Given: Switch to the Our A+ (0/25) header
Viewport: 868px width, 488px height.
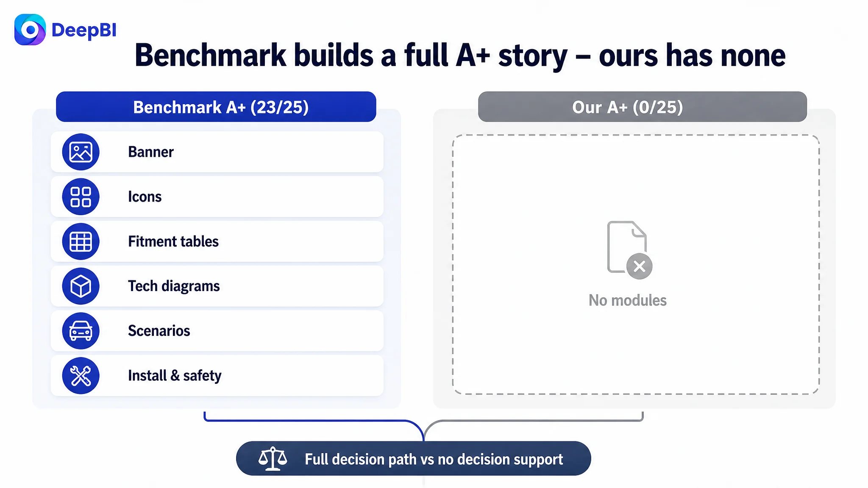Looking at the screenshot, I should (643, 107).
